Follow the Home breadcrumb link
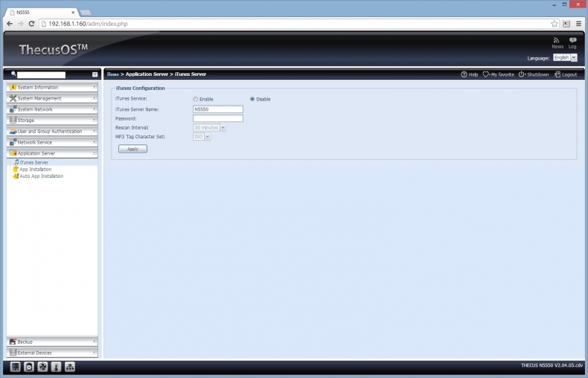The width and height of the screenshot is (588, 378). 113,74
